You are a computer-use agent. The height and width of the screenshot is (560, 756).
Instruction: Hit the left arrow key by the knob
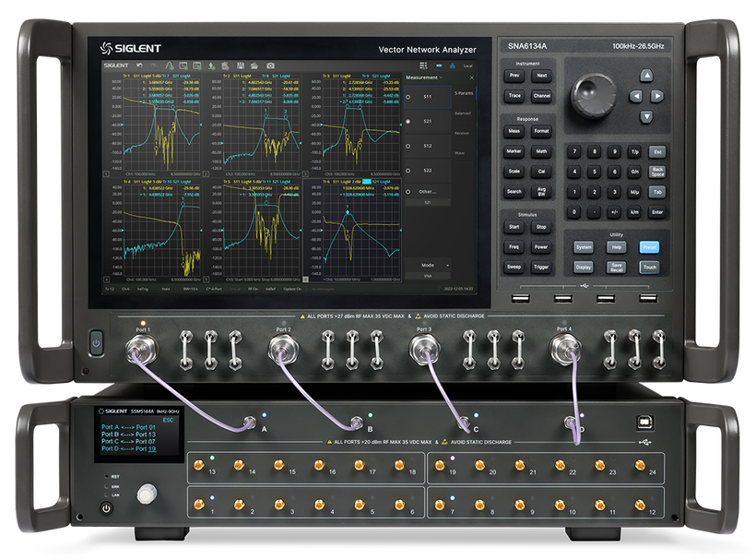click(x=636, y=96)
